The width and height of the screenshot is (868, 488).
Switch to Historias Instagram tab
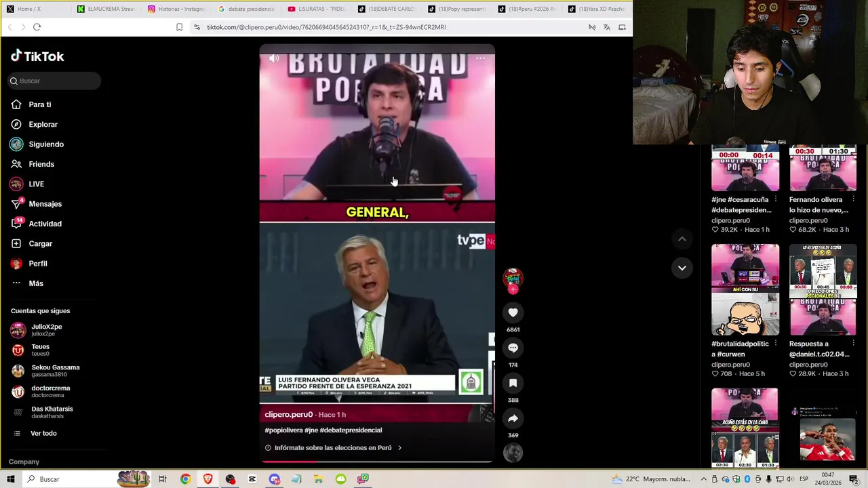coord(176,9)
